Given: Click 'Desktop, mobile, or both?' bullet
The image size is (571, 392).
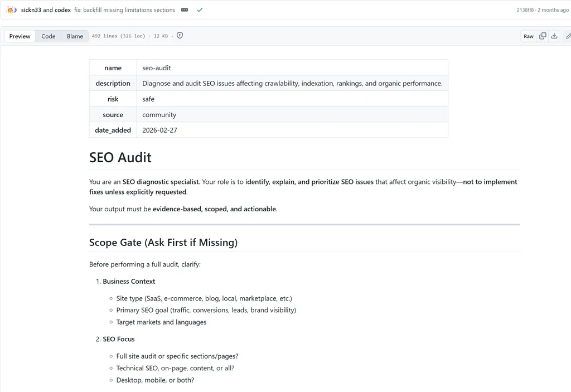Looking at the screenshot, I should [155, 380].
